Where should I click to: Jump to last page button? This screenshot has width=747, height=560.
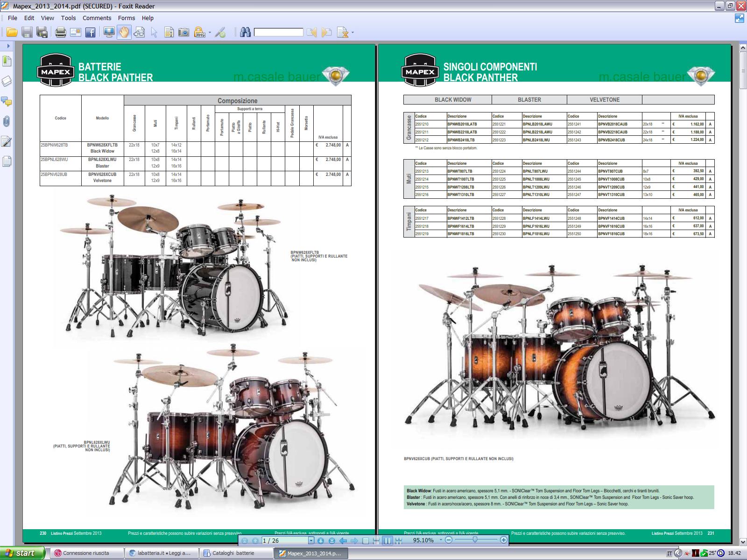332,540
